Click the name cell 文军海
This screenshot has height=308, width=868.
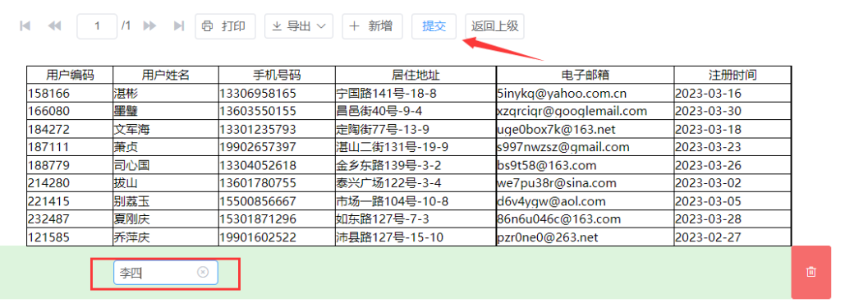tap(166, 130)
